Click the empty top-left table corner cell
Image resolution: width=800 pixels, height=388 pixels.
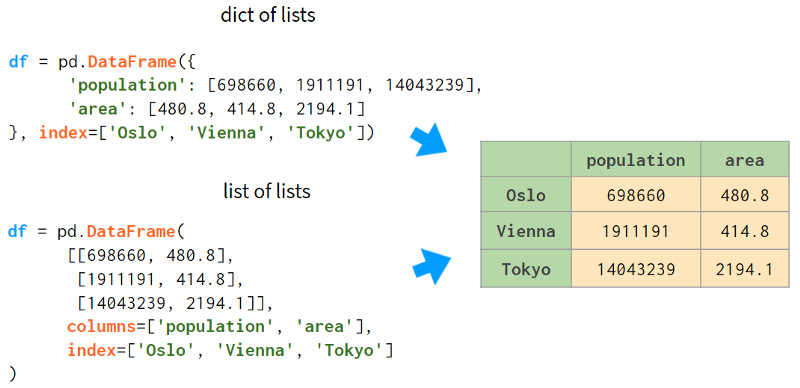point(526,160)
